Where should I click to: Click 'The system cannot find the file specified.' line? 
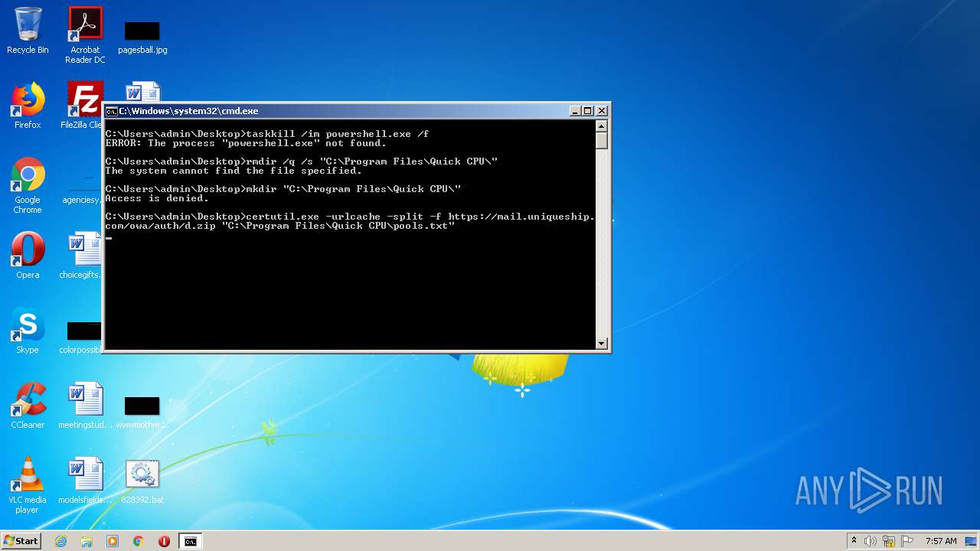[234, 171]
